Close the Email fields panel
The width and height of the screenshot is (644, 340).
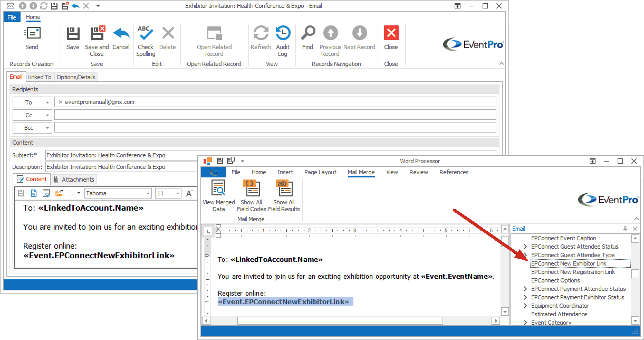[x=635, y=229]
